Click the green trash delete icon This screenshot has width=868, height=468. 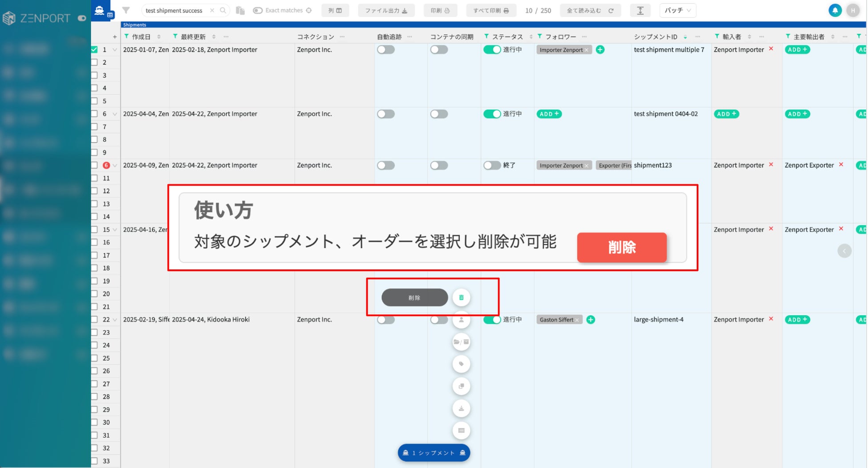pos(461,297)
